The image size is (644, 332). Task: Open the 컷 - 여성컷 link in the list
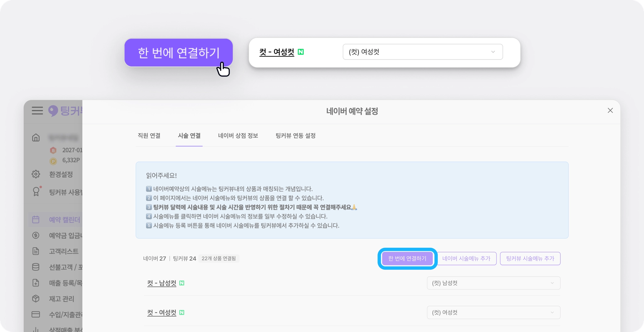[x=162, y=313]
